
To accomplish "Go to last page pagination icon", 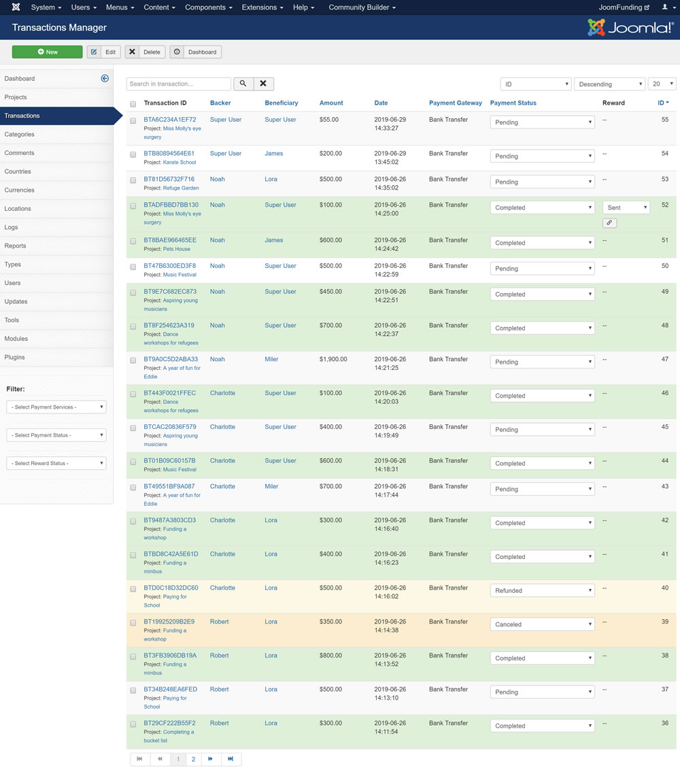I will pos(231,759).
